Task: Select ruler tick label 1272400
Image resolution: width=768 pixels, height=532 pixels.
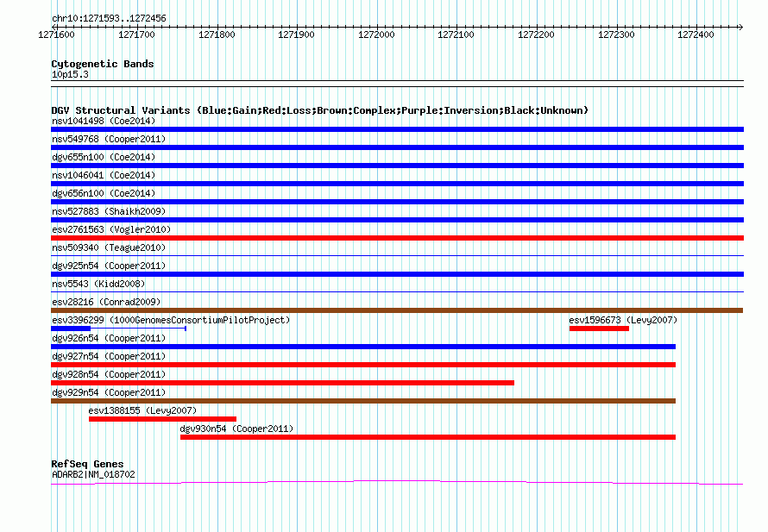Action: [x=696, y=34]
